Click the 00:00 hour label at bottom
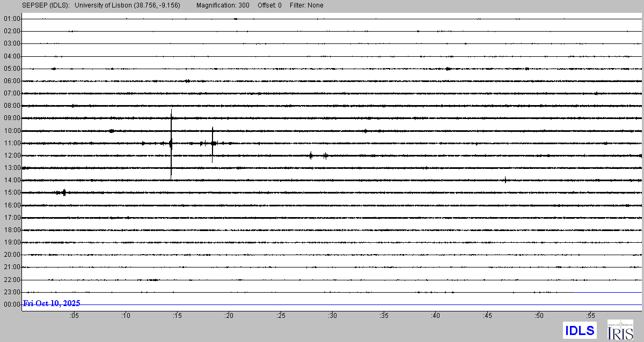 point(12,304)
